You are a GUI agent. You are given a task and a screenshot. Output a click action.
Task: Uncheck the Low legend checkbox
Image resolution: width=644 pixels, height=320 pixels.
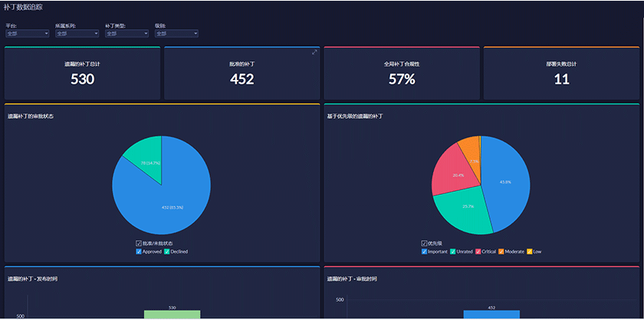[530, 251]
